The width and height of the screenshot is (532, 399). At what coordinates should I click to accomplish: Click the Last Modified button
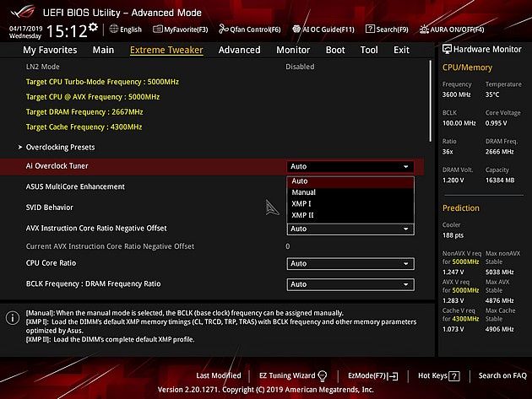pyautogui.click(x=219, y=375)
